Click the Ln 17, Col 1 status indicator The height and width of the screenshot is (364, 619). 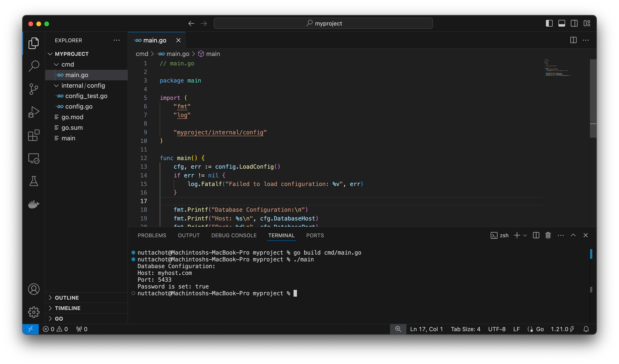(426, 329)
